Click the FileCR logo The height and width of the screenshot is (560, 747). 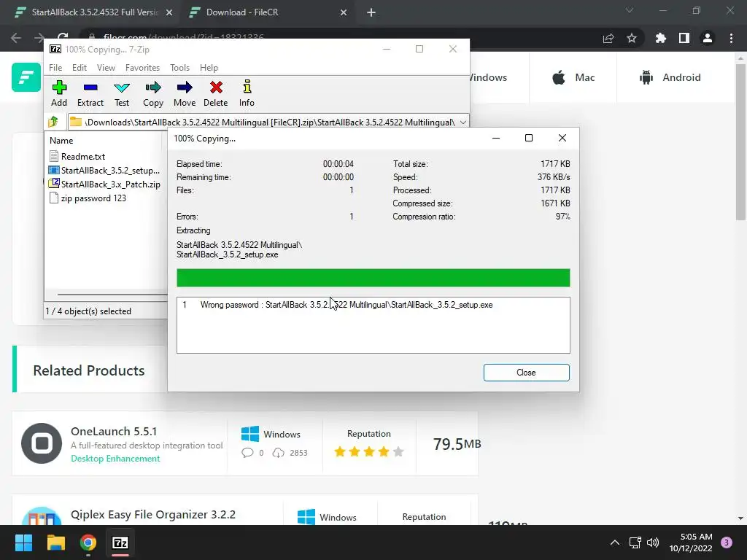[x=26, y=77]
